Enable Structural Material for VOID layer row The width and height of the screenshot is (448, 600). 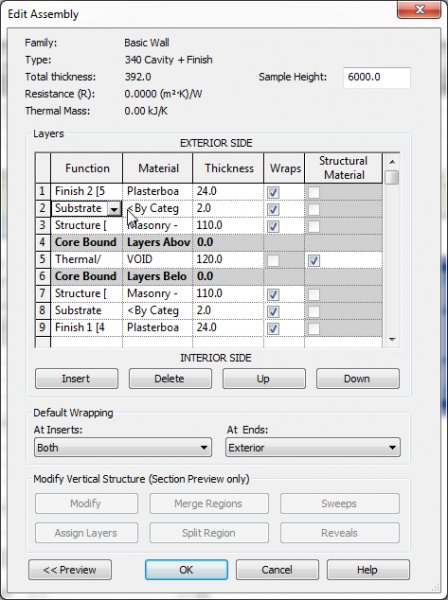click(x=314, y=261)
